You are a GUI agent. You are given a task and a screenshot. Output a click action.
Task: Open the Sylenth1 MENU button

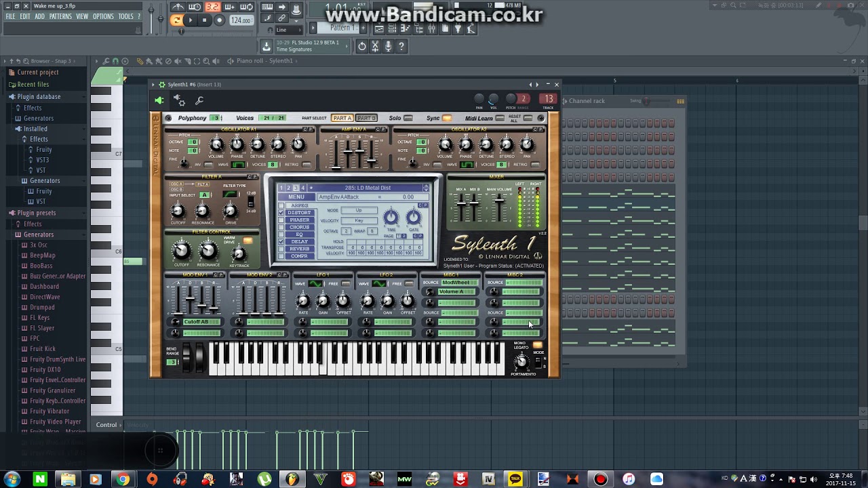point(296,197)
